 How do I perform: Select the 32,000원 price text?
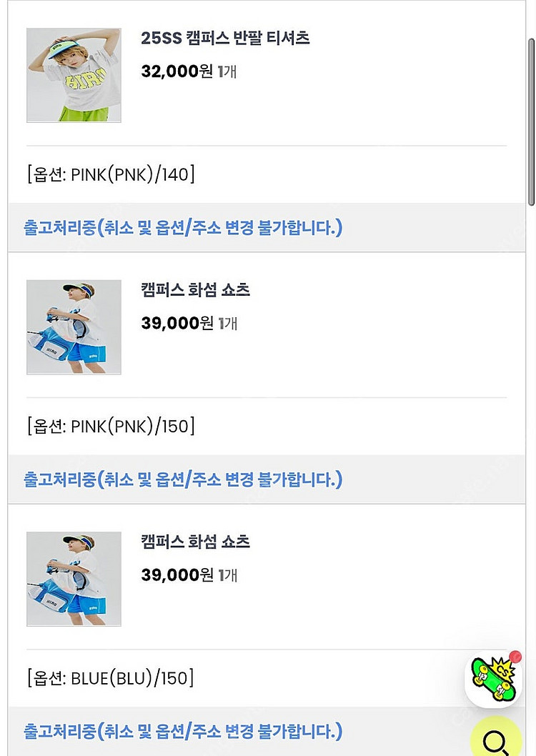177,72
